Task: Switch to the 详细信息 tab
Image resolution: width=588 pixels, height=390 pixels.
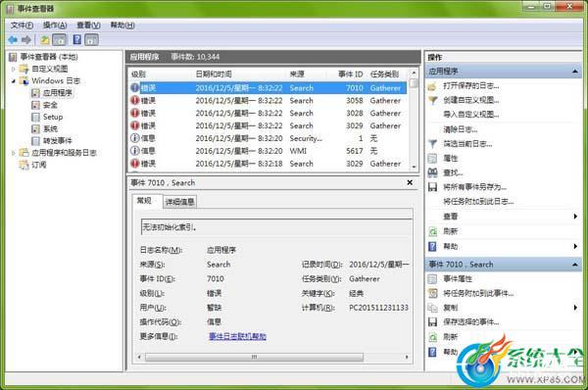Action: click(x=179, y=202)
